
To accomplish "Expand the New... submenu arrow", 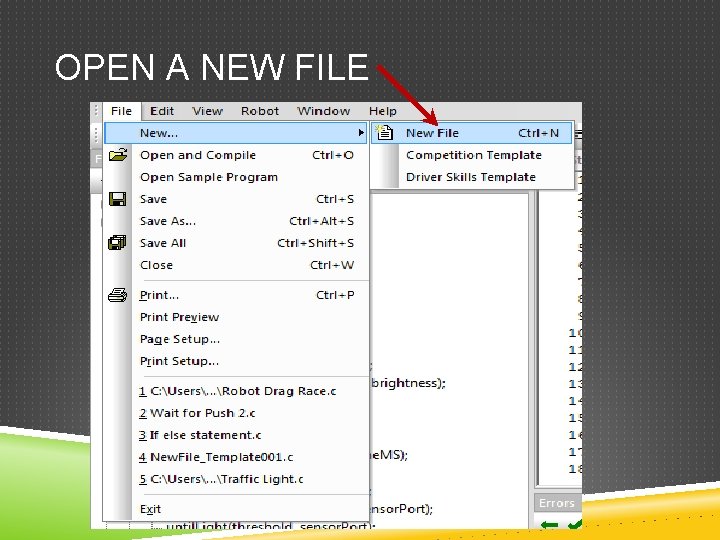I will click(361, 133).
